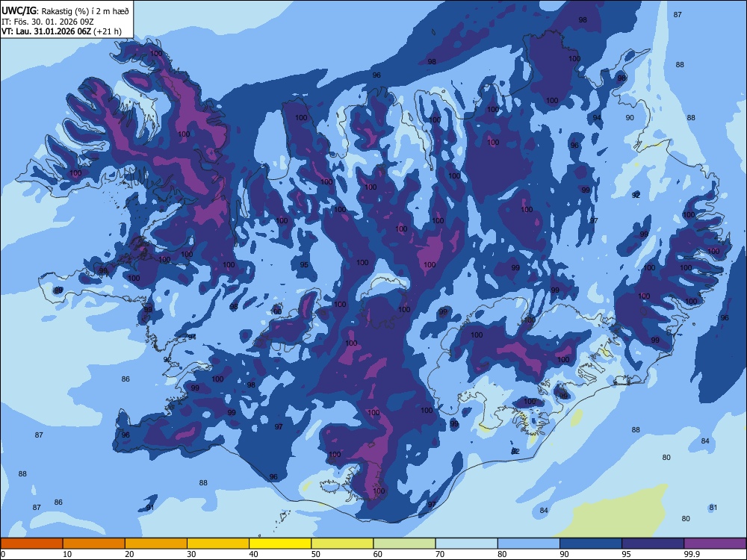Viewport: 747px width, 560px height.
Task: Click the legend tick label '30'
Action: tap(191, 554)
